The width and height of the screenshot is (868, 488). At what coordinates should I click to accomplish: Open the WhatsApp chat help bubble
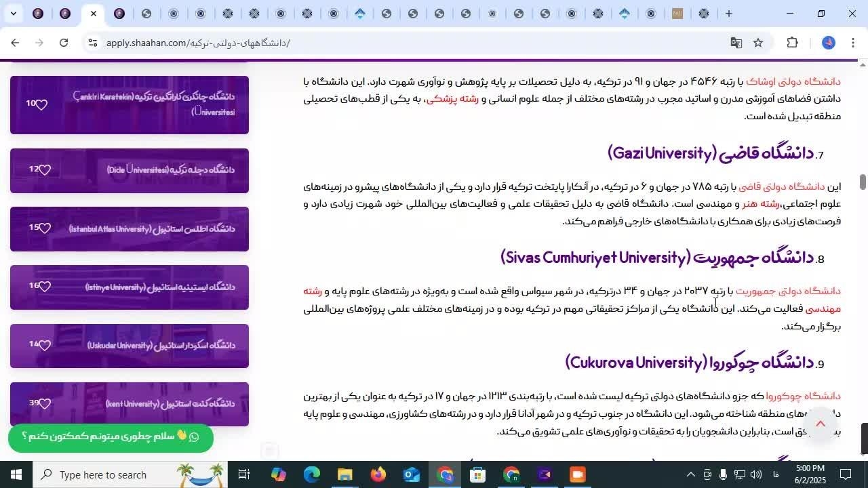(111, 436)
